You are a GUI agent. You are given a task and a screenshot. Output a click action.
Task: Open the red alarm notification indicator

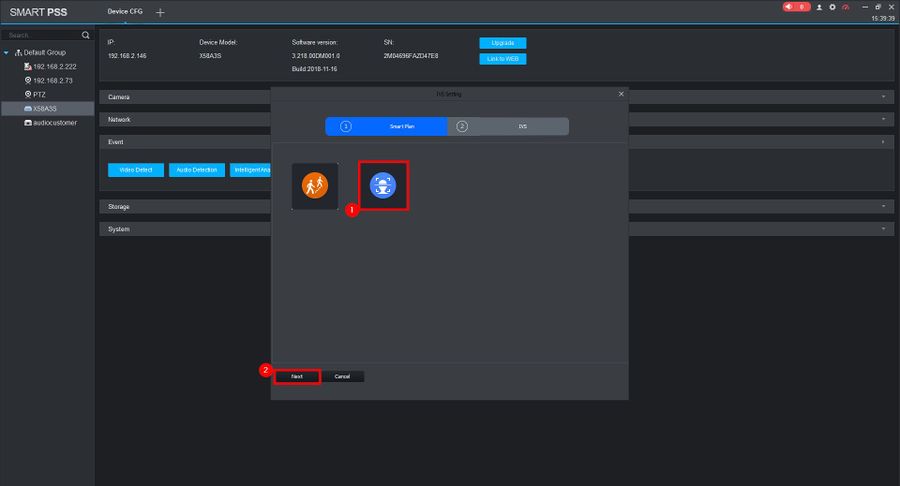point(796,7)
